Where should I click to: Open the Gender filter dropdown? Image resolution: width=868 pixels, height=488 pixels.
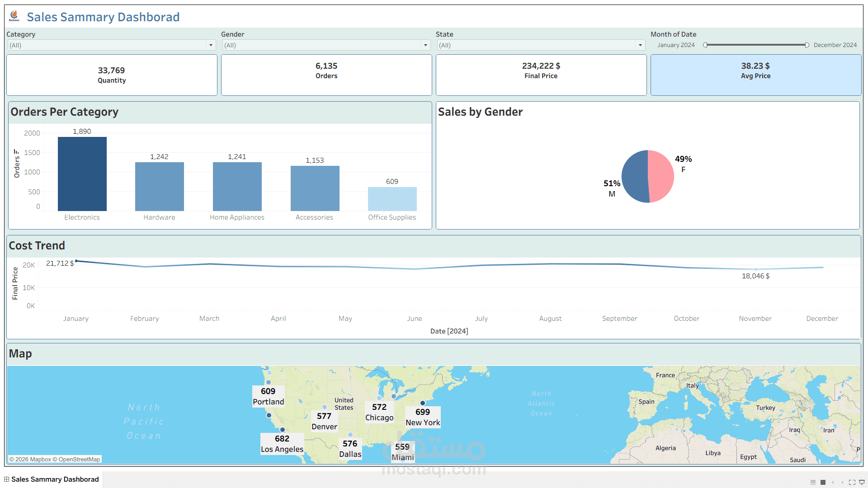pyautogui.click(x=326, y=45)
